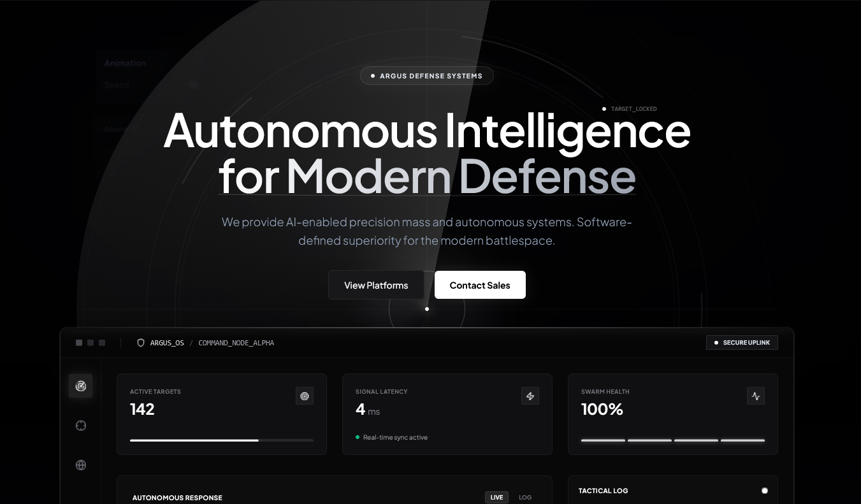Click the 4 ms latency value
861x504 pixels.
[368, 410]
